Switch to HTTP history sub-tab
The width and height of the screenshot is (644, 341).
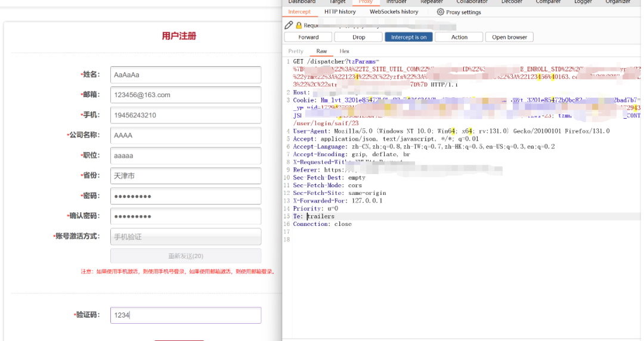click(x=340, y=12)
